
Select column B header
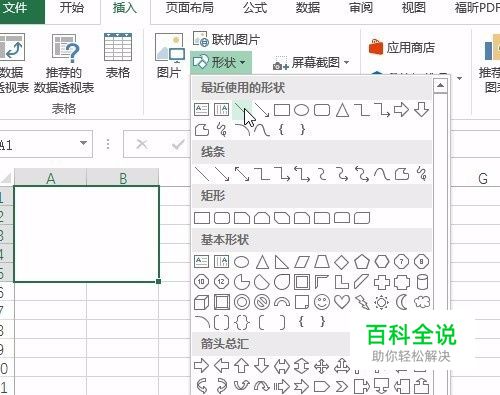[x=123, y=178]
